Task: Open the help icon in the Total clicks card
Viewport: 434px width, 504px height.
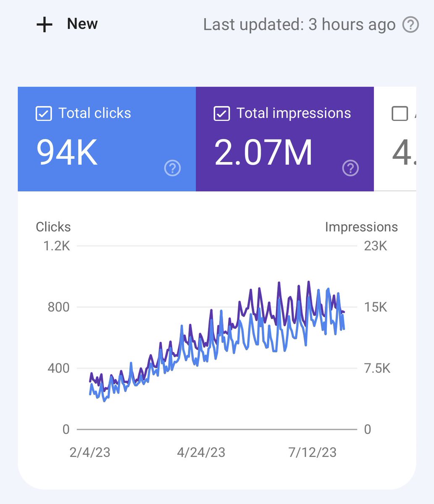Action: coord(172,168)
